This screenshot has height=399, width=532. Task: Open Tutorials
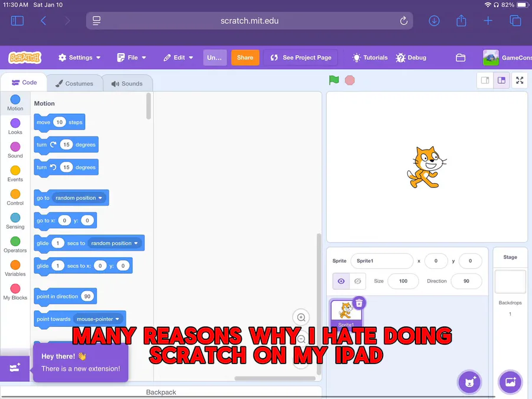click(370, 58)
